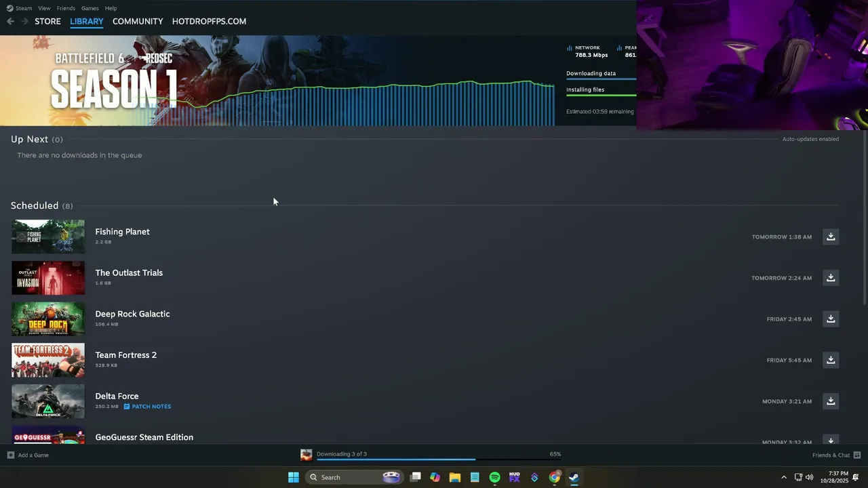This screenshot has height=488, width=868.
Task: Open the Friends menu
Action: [x=66, y=8]
